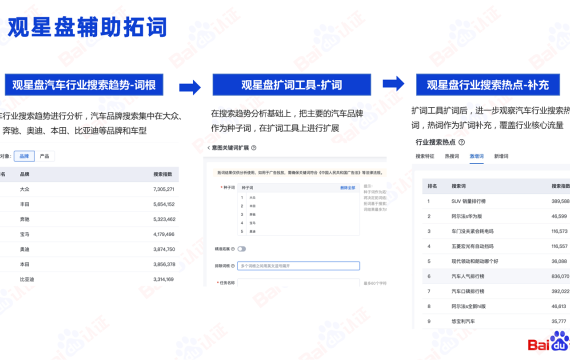Click the 观星盘行业搜索热点-补充 banner

pos(488,85)
